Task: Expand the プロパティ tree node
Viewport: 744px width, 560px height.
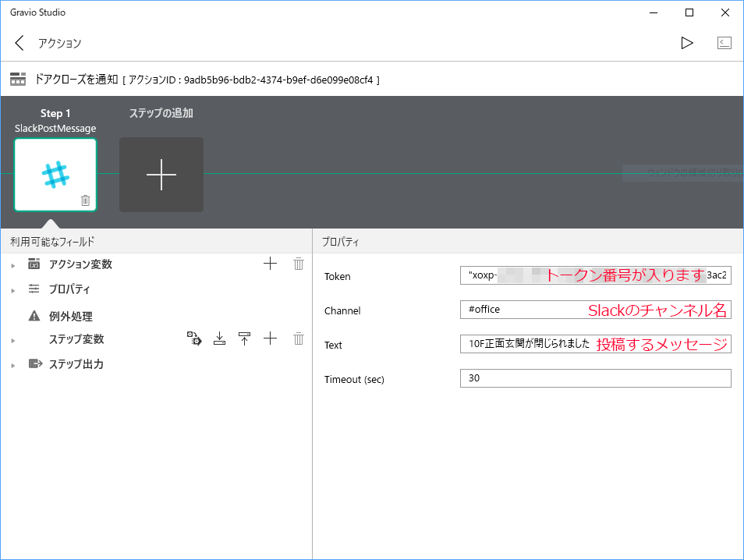Action: [x=13, y=290]
